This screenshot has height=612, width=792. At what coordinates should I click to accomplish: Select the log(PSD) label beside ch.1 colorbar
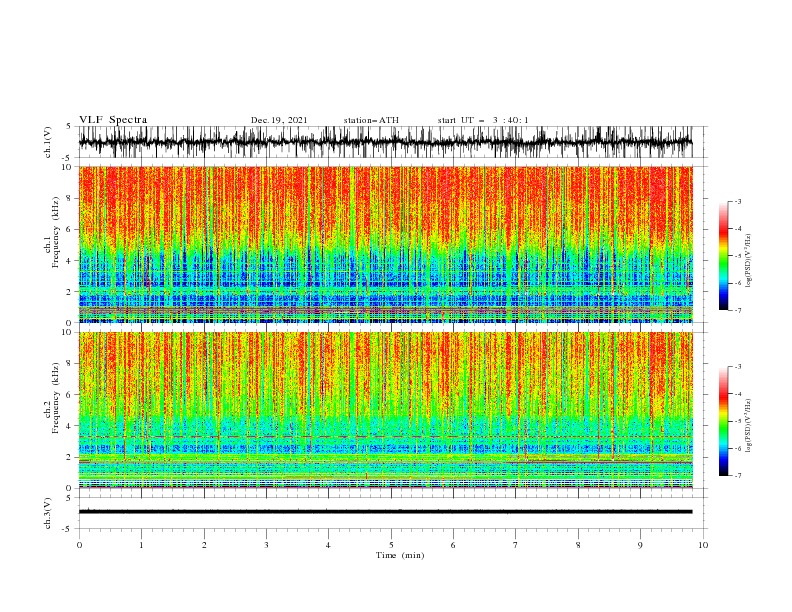(748, 261)
